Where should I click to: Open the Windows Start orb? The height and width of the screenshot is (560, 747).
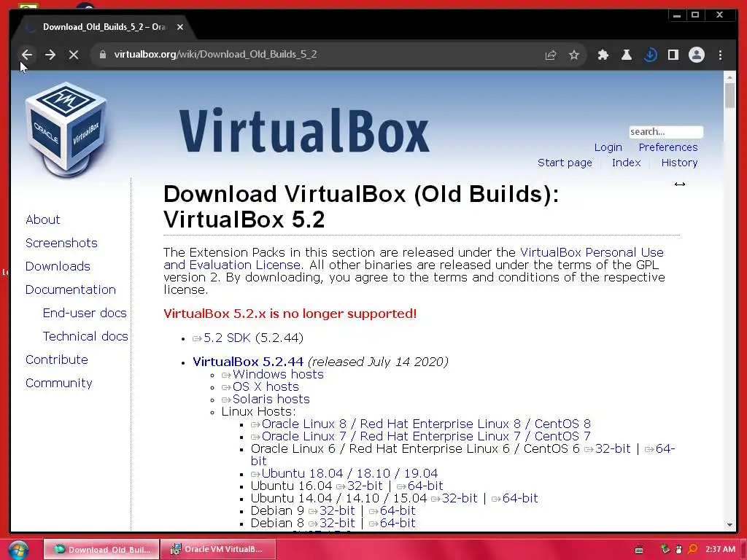click(x=18, y=550)
